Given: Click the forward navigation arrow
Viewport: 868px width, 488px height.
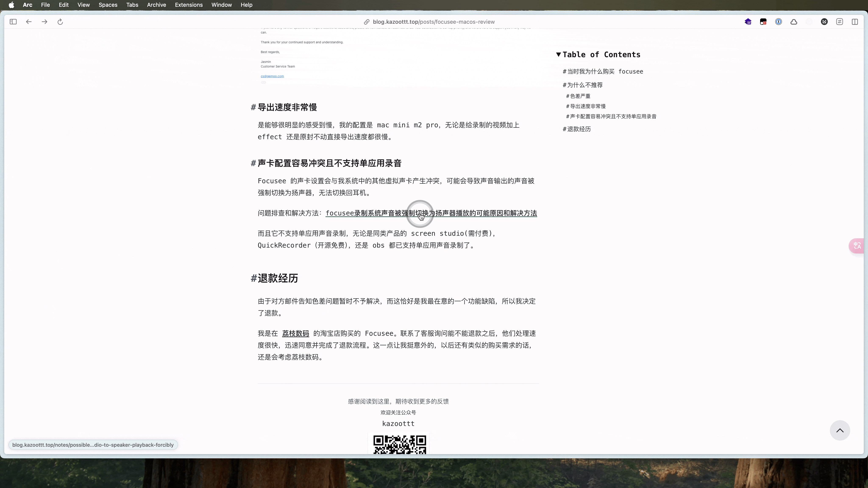Looking at the screenshot, I should pos(45,22).
